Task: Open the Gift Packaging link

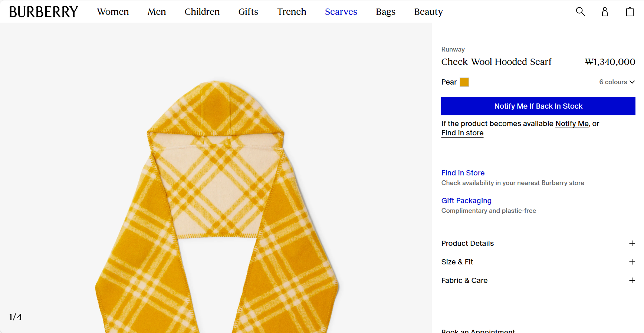Action: point(466,201)
